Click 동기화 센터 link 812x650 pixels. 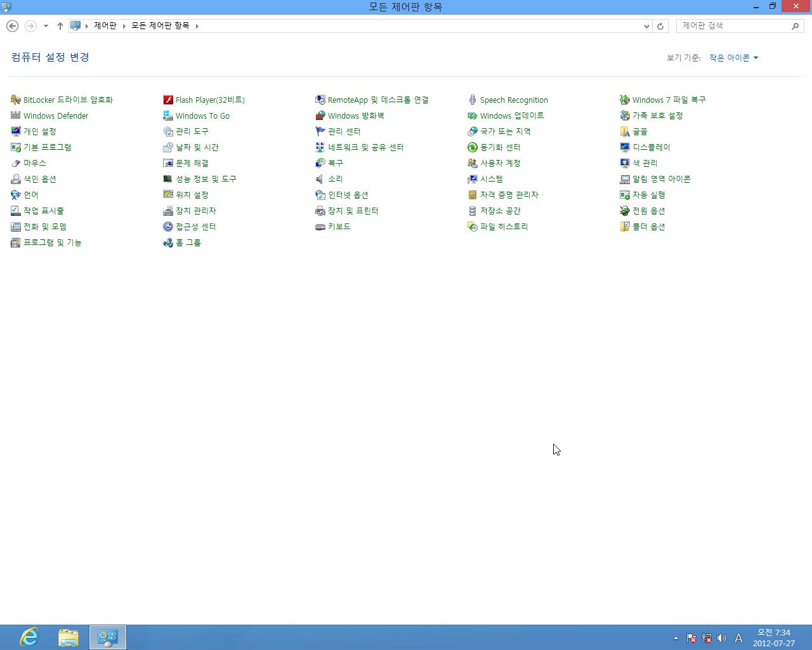[501, 147]
